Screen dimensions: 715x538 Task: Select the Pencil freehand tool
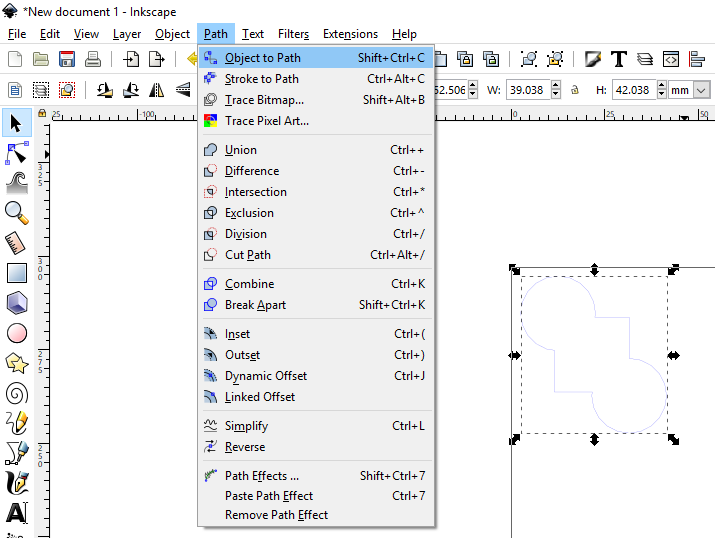(16, 423)
